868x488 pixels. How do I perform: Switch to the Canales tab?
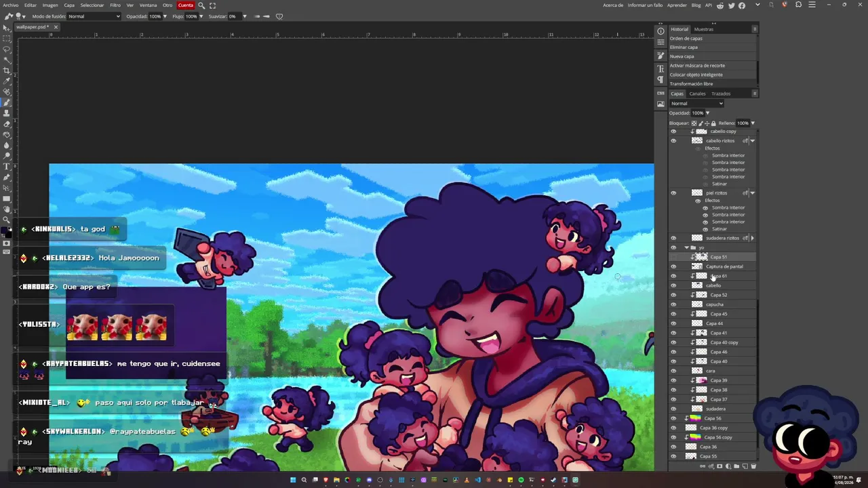(x=698, y=94)
